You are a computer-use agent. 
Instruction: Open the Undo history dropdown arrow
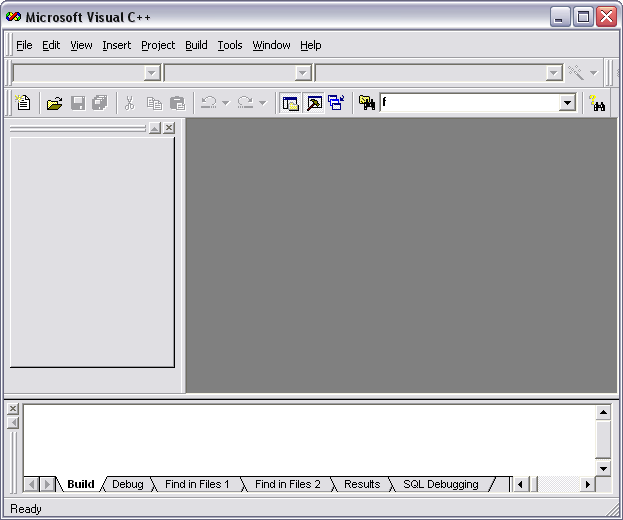tap(226, 103)
